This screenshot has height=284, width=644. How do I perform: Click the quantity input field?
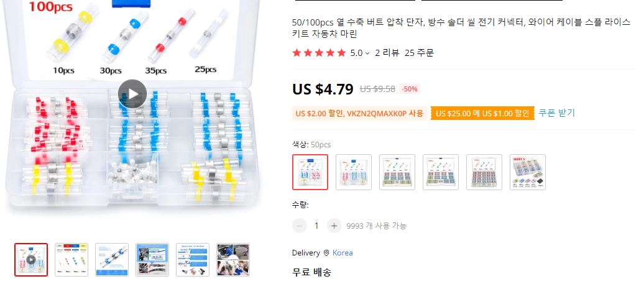coord(316,226)
